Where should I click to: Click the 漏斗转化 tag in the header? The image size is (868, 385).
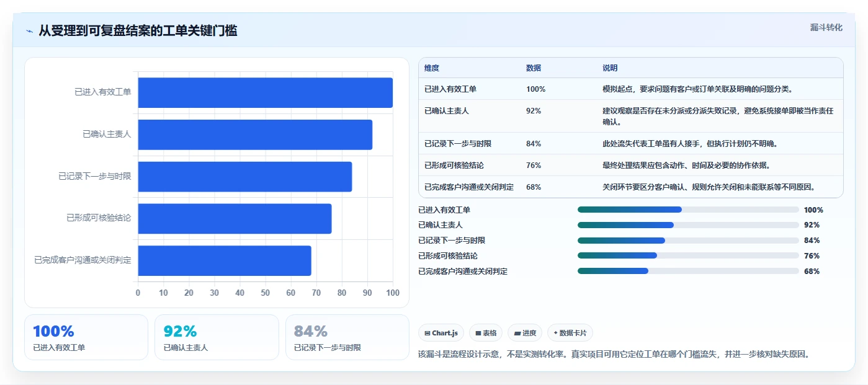(826, 27)
